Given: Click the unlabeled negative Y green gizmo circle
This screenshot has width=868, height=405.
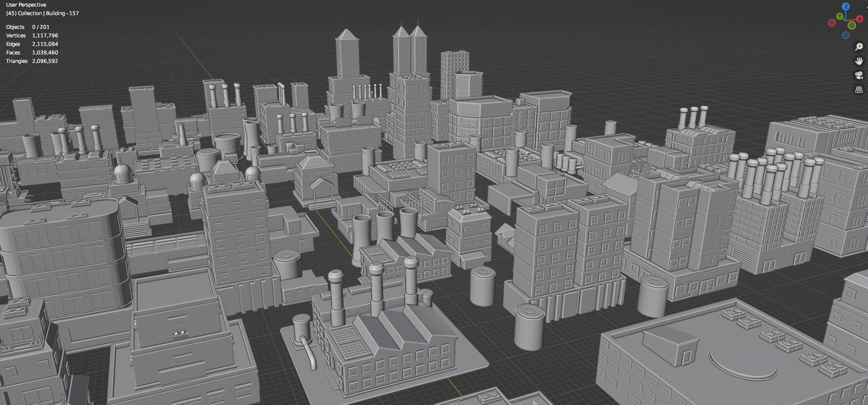Looking at the screenshot, I should pyautogui.click(x=852, y=25).
